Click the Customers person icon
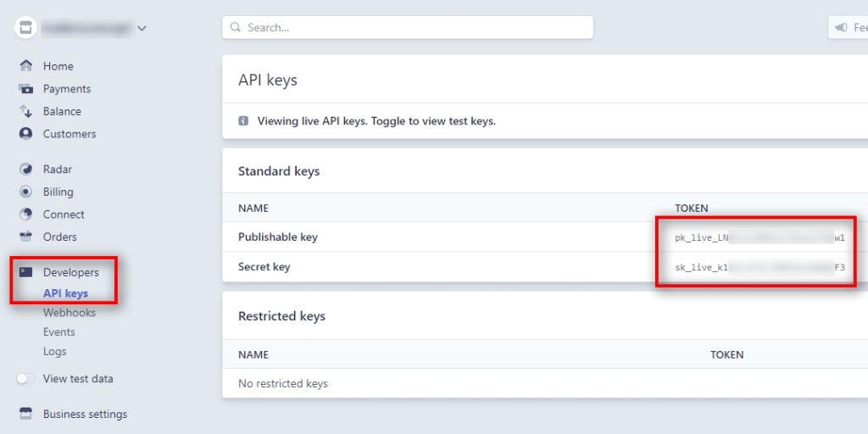 (x=25, y=134)
